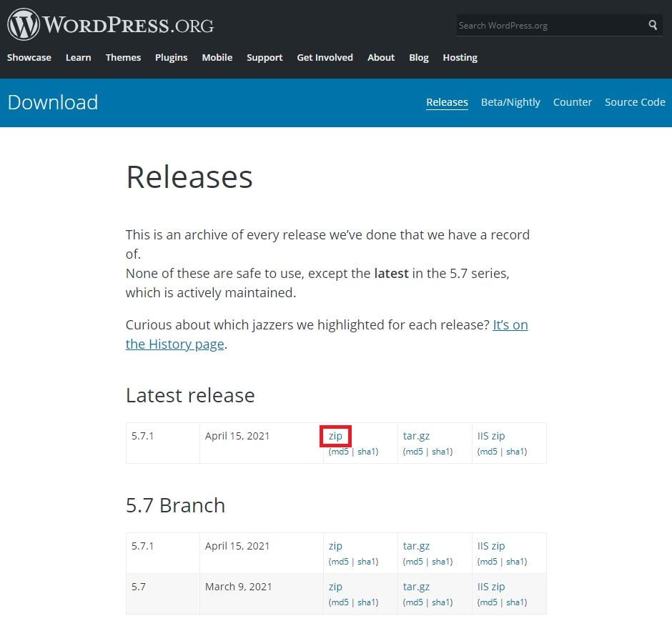Screen dimensions: 672x626
Task: Download latest release IIS zip
Action: tap(491, 436)
